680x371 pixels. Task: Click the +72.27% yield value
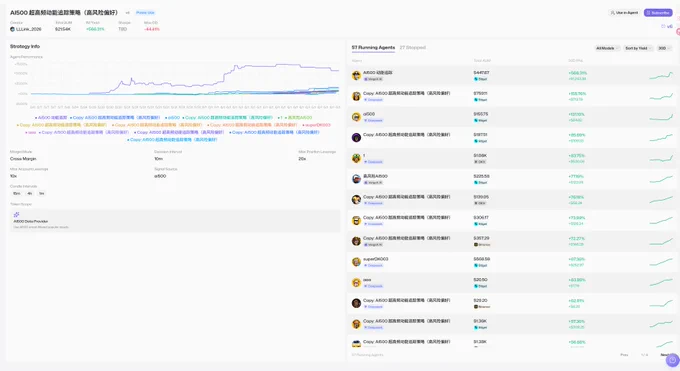pos(577,239)
